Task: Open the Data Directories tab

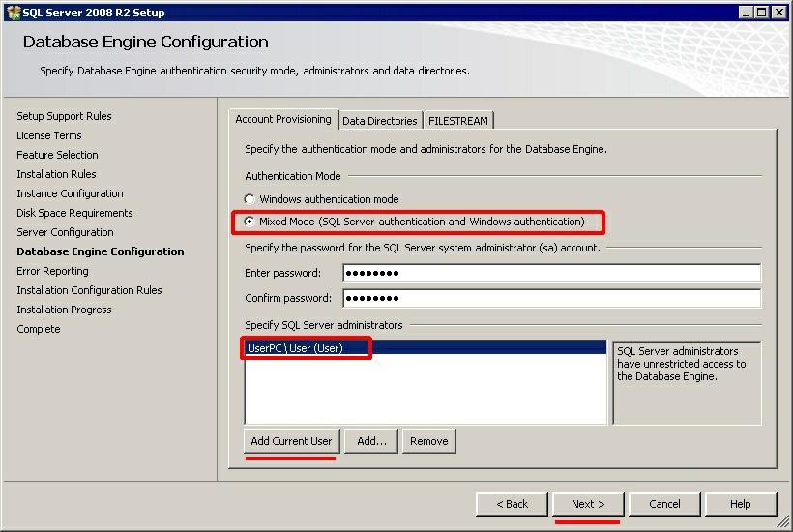Action: click(x=380, y=121)
